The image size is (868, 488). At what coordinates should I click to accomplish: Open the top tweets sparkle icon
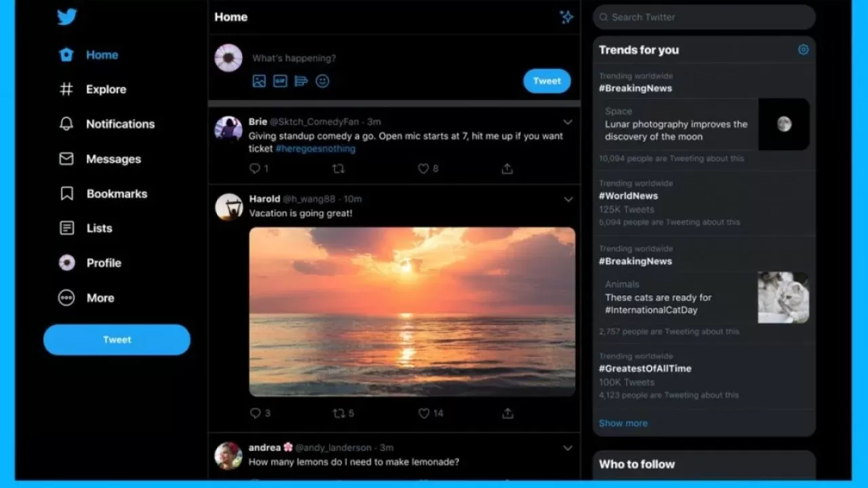[566, 18]
